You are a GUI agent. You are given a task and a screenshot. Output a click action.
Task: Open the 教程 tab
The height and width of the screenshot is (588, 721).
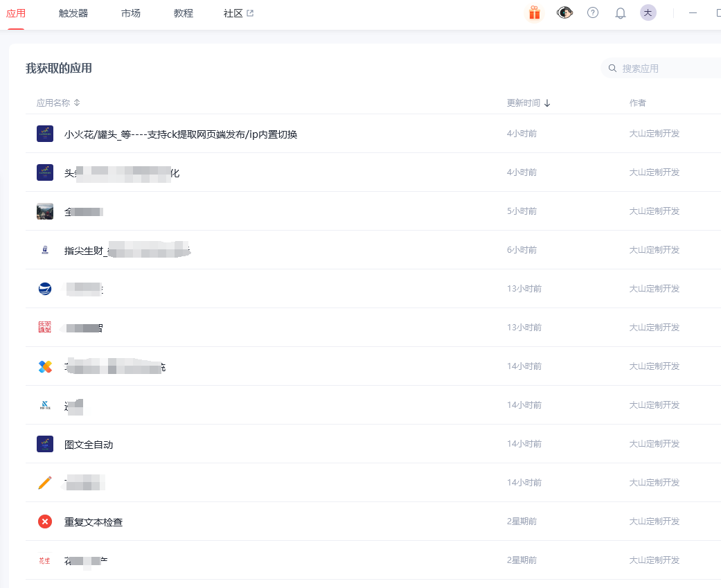[184, 13]
